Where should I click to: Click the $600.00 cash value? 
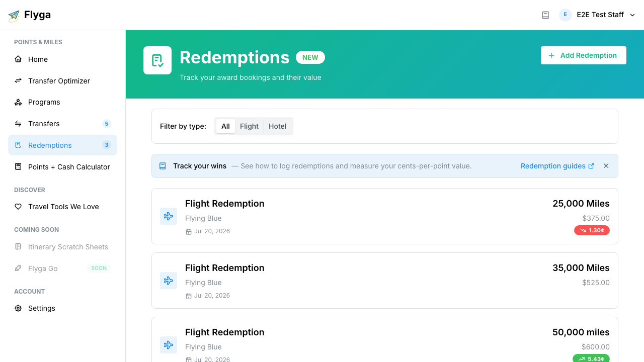click(596, 347)
